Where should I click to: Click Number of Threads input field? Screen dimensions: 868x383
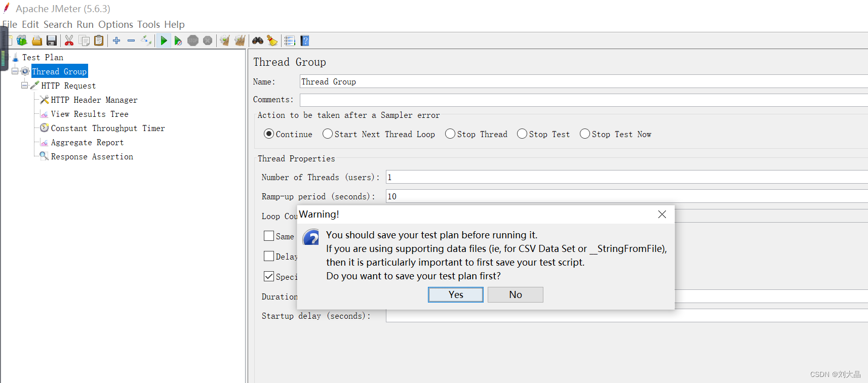[627, 177]
